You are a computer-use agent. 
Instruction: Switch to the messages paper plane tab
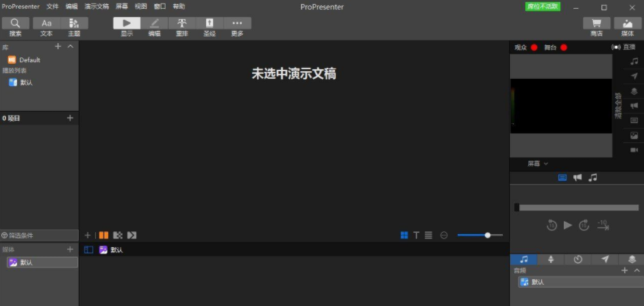[605, 259]
